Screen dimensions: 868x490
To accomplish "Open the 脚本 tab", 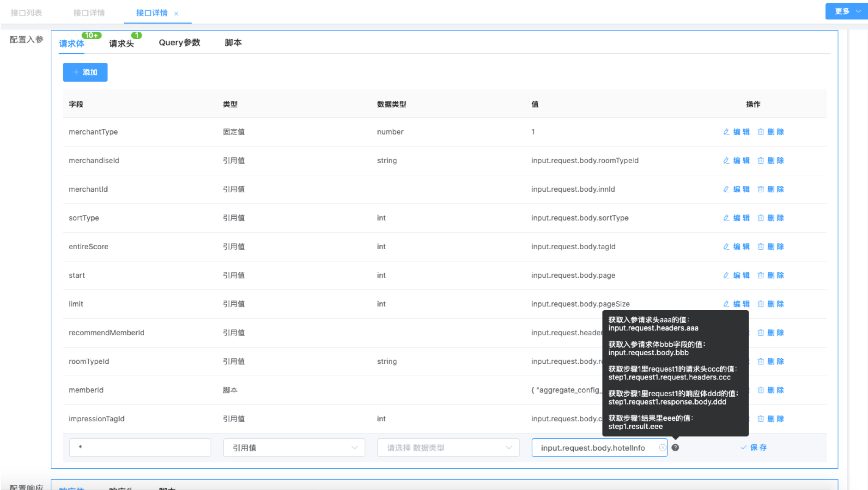I will pos(233,43).
